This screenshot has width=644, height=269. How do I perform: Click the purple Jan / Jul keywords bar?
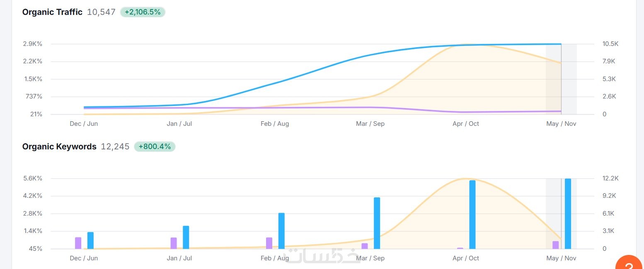(x=174, y=243)
